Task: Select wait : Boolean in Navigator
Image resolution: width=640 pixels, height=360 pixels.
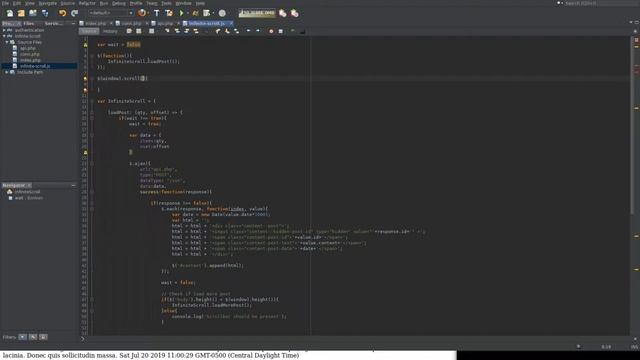Action: 26,198
